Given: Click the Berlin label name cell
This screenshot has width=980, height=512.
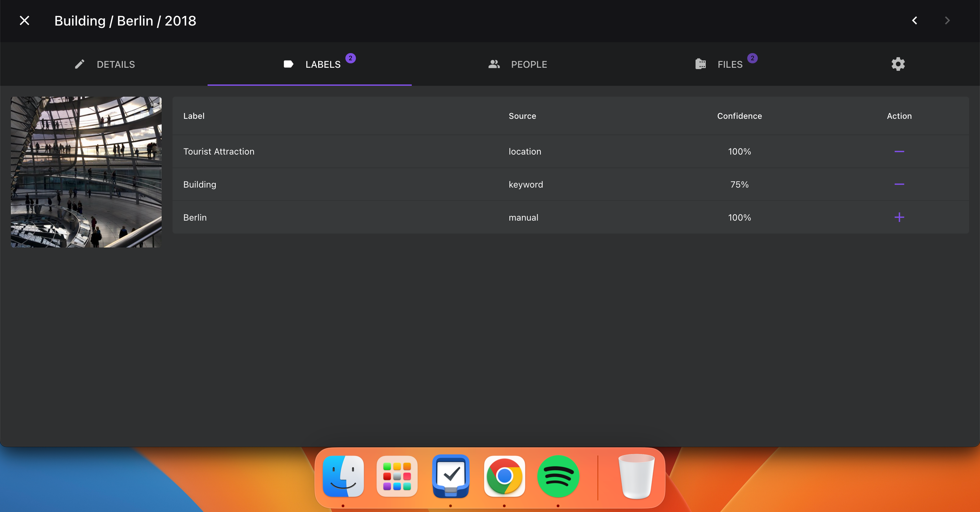Looking at the screenshot, I should (x=195, y=218).
